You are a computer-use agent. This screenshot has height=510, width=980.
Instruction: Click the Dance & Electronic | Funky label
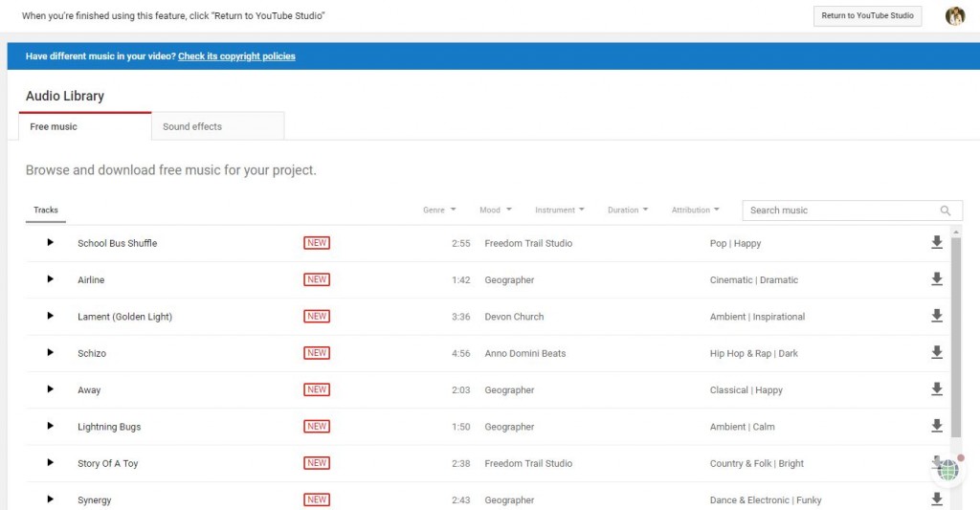pyautogui.click(x=766, y=500)
